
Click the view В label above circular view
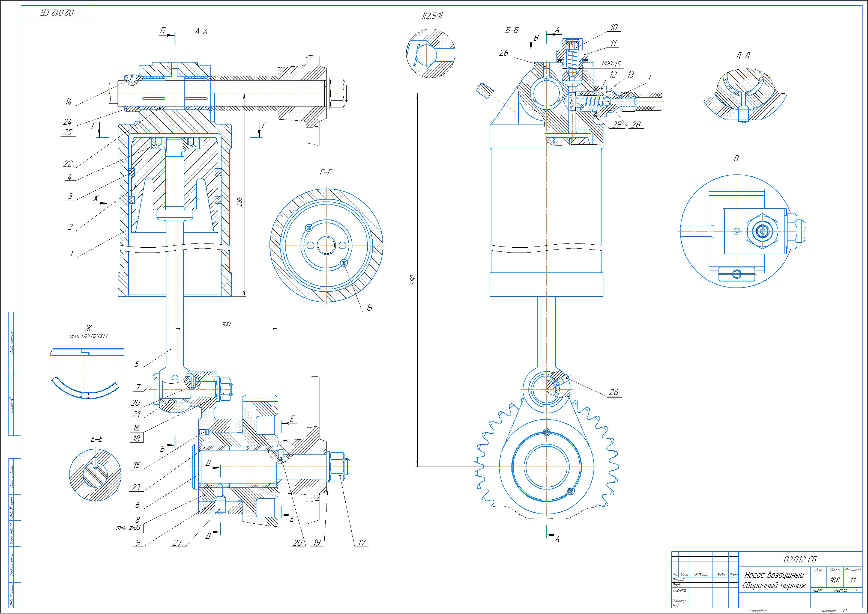736,159
